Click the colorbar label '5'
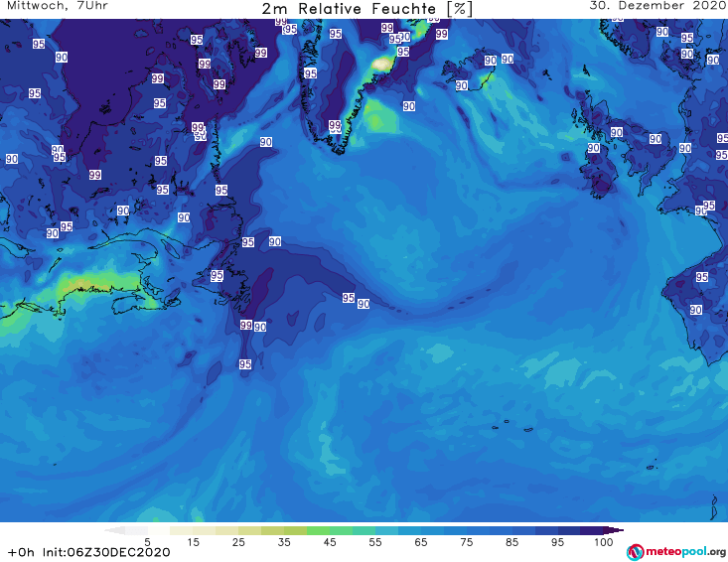728x562 pixels. pyautogui.click(x=147, y=542)
